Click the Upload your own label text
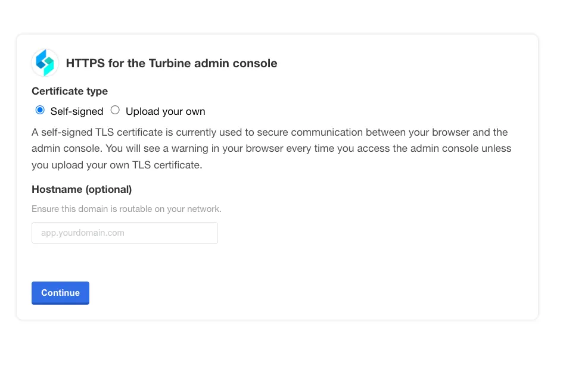 [166, 111]
